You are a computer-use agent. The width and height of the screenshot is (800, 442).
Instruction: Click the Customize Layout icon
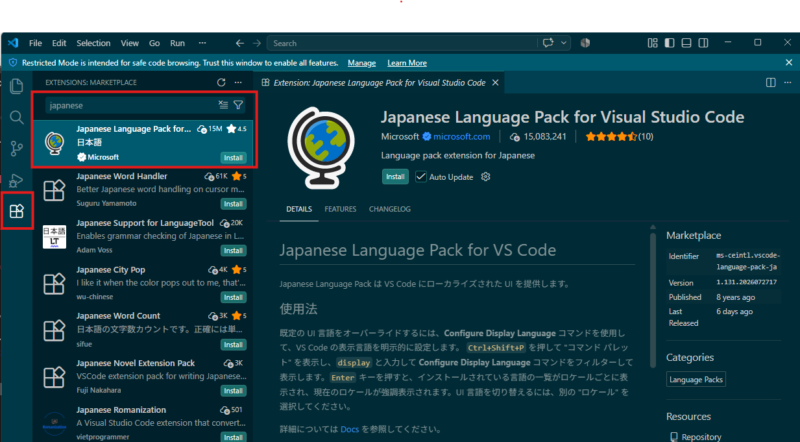click(653, 43)
